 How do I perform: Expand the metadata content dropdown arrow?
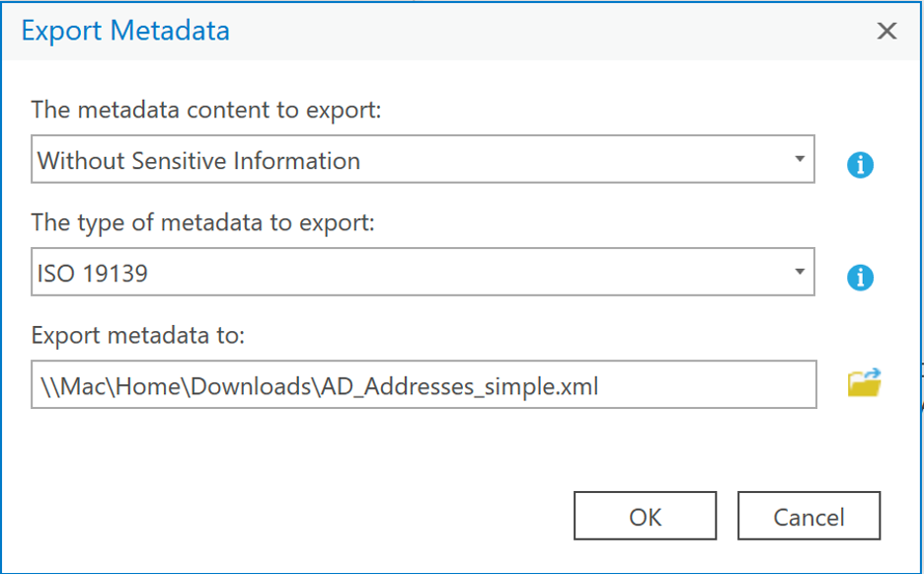800,160
